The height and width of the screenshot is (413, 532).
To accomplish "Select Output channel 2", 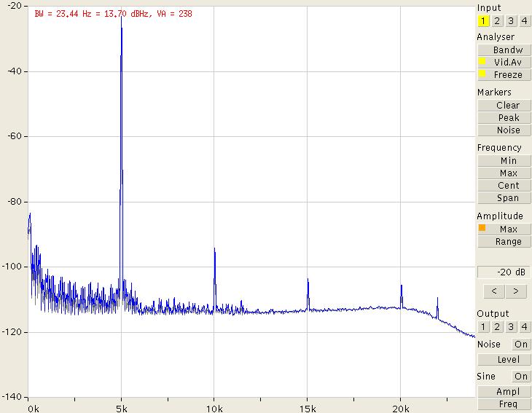I will click(497, 327).
